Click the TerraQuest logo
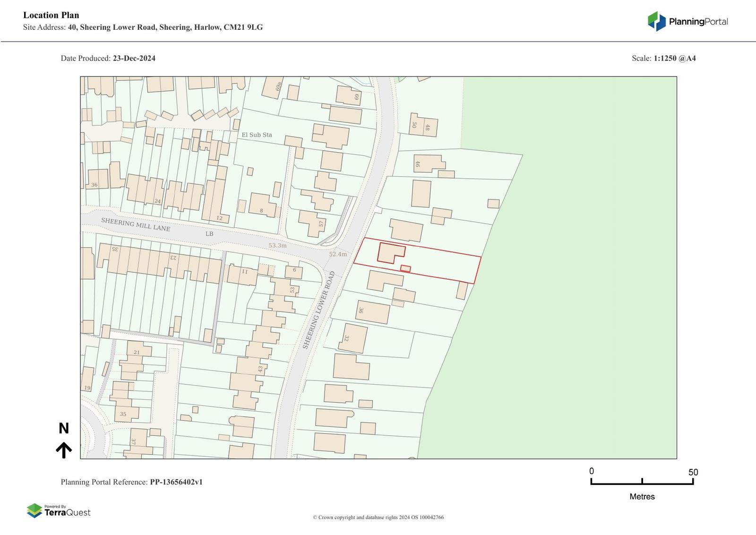Image resolution: width=756 pixels, height=535 pixels. [59, 510]
